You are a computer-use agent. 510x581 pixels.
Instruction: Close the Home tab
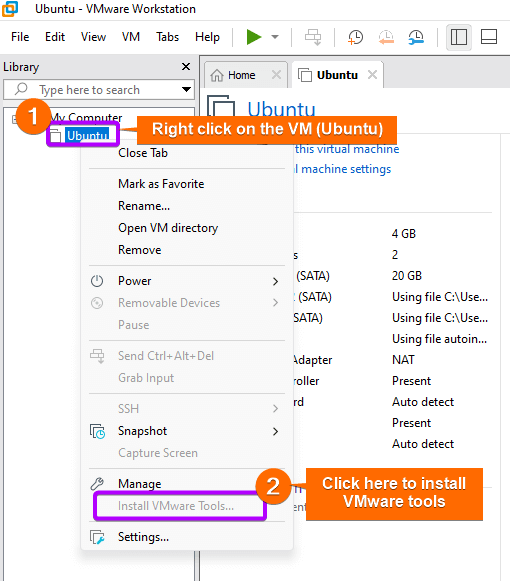(x=276, y=75)
